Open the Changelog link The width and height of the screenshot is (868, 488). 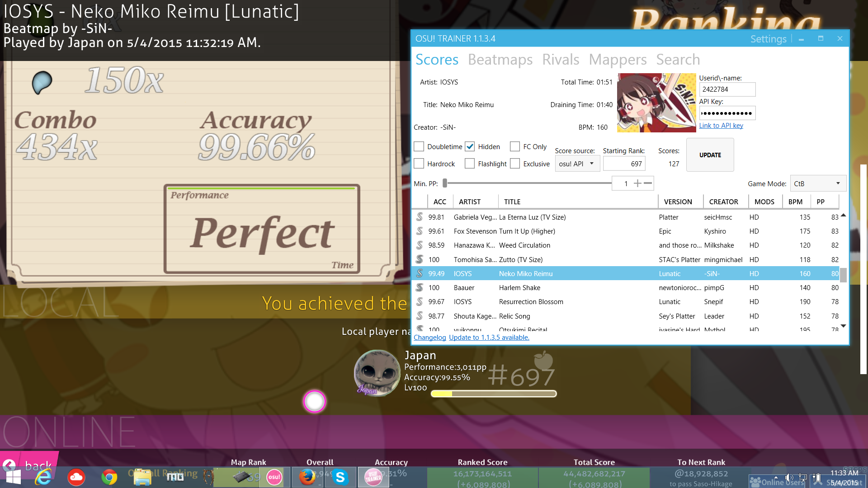(x=429, y=338)
